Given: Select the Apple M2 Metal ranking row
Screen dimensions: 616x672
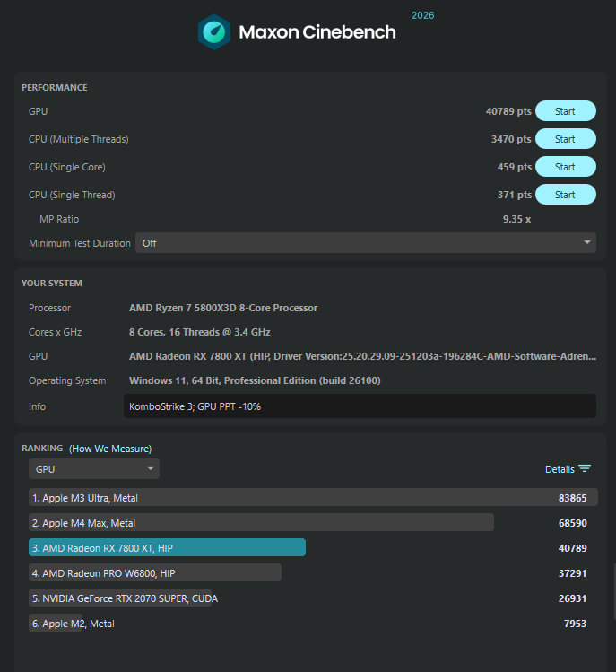Looking at the screenshot, I should click(313, 624).
